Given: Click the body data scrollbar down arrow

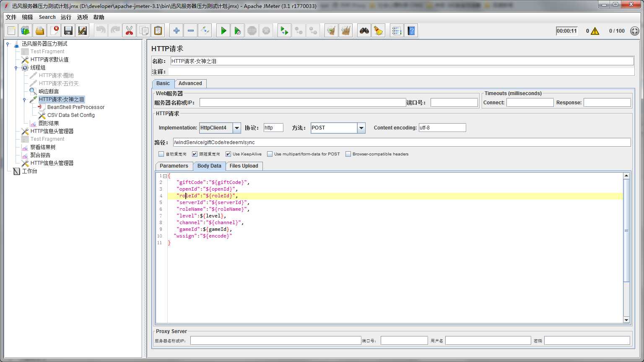Looking at the screenshot, I should coord(626,320).
